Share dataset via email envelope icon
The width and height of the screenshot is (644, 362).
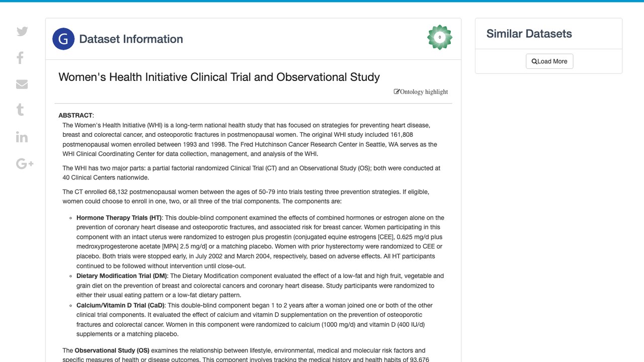(22, 84)
